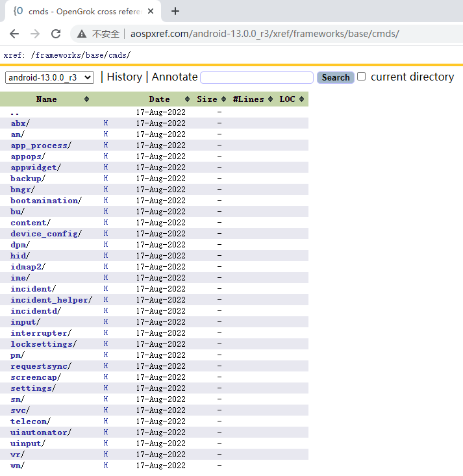Click the browser back arrow
Viewport: 463px width, 476px height.
tap(14, 34)
